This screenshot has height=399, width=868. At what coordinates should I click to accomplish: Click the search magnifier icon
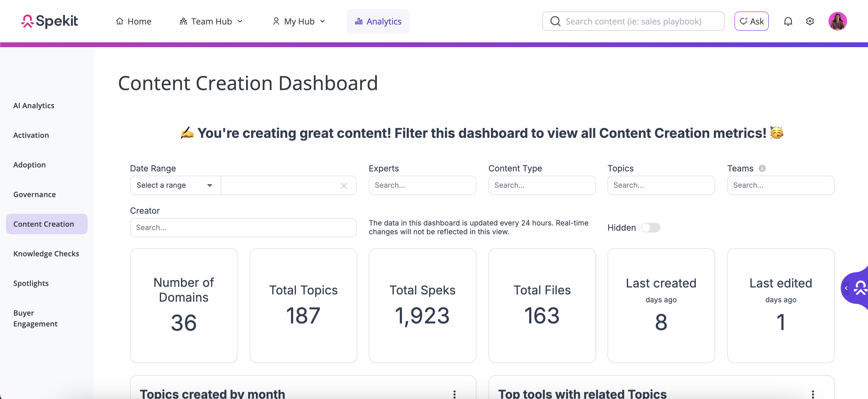(x=555, y=21)
